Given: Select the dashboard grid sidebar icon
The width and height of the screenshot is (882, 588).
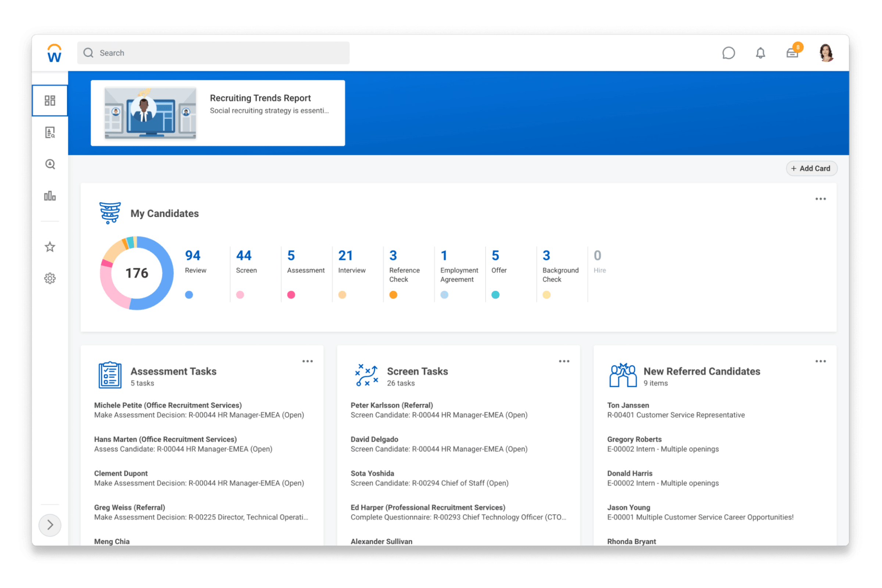Looking at the screenshot, I should point(50,100).
